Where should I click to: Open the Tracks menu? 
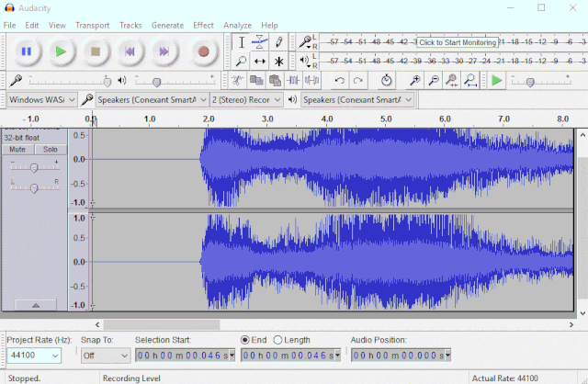[130, 25]
